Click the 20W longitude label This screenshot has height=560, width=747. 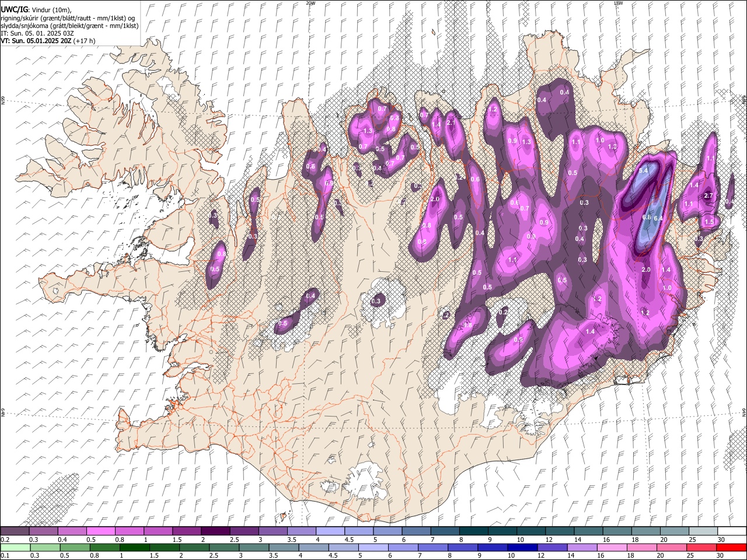[310, 3]
